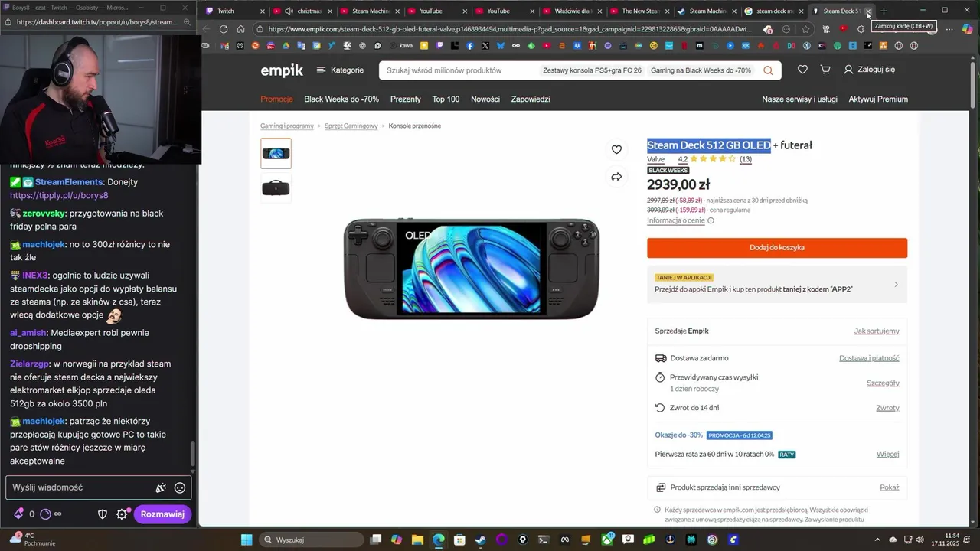Expand the Taniej w aplikacji banner chevron
Screen dimensions: 980x551
896,285
